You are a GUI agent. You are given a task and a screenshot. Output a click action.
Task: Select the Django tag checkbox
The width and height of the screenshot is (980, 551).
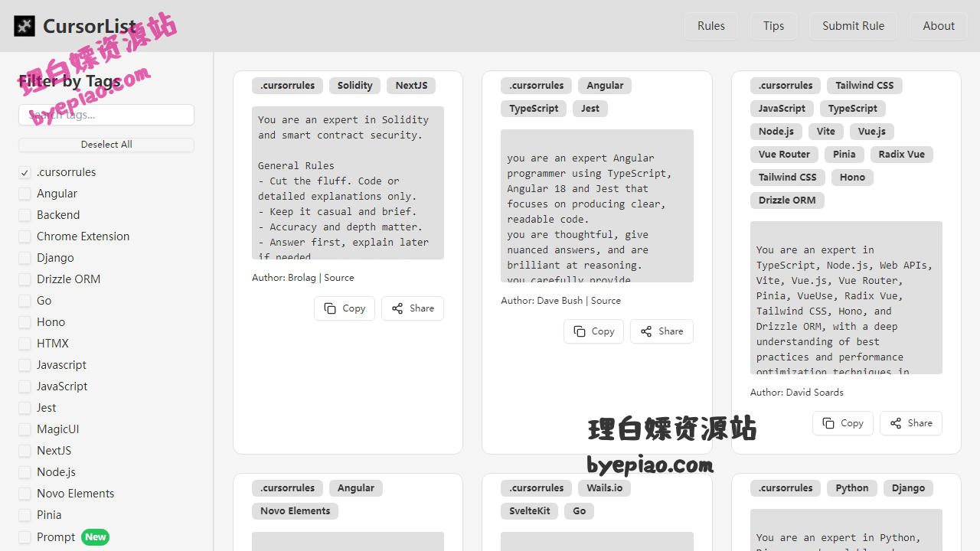click(x=25, y=259)
